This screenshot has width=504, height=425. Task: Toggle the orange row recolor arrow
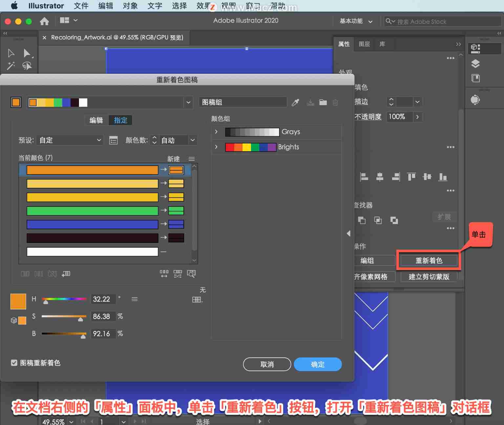click(163, 169)
